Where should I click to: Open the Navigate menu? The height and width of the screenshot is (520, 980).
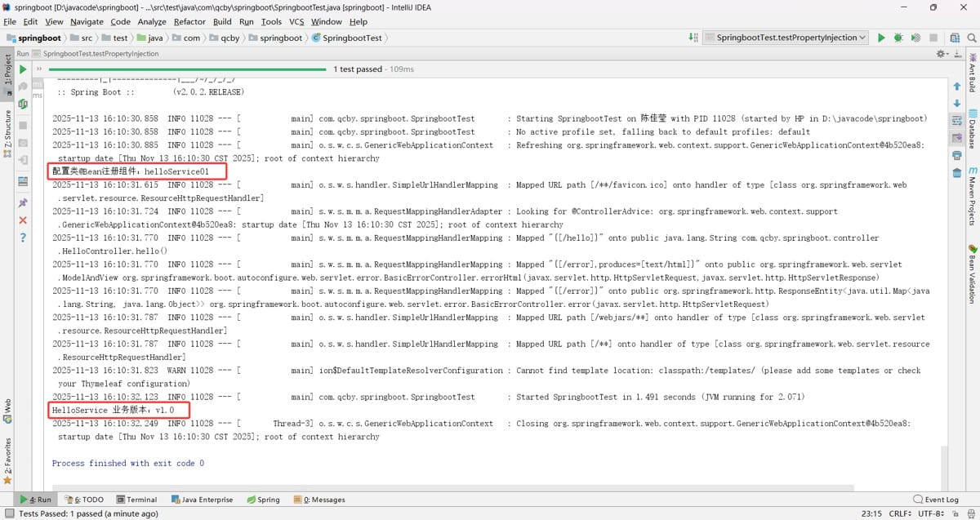[x=87, y=22]
